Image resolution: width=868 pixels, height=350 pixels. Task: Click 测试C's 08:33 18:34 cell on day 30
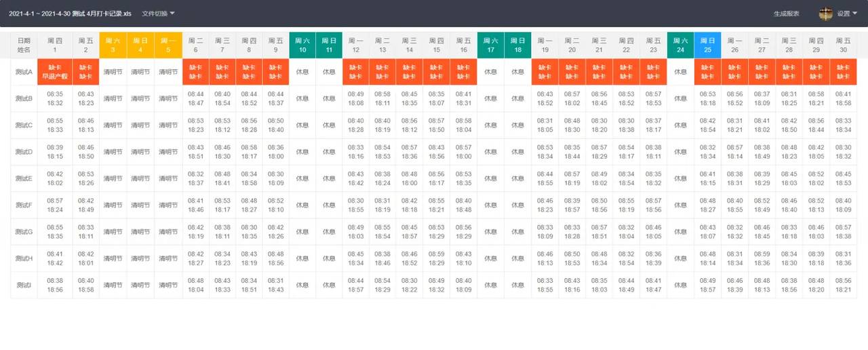(844, 125)
